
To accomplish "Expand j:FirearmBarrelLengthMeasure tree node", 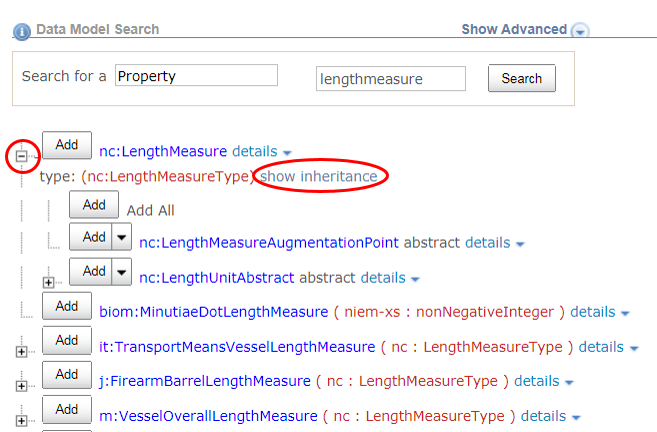I will click(x=21, y=386).
